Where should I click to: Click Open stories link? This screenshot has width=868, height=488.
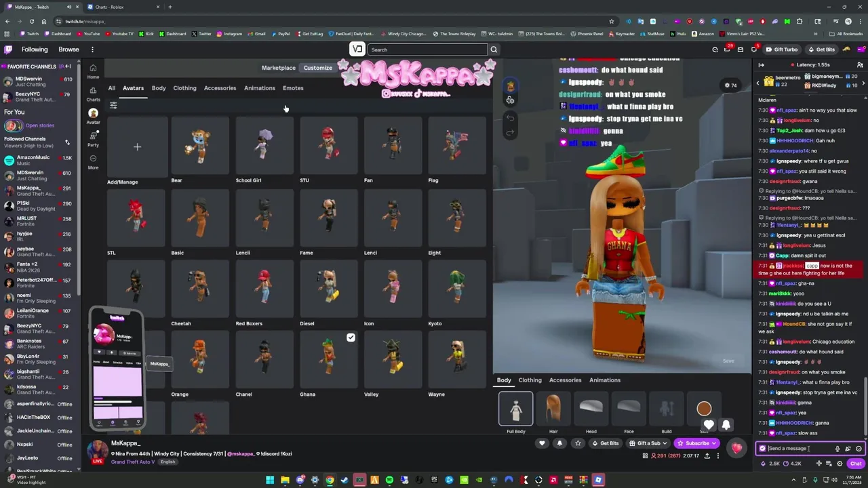(40, 125)
